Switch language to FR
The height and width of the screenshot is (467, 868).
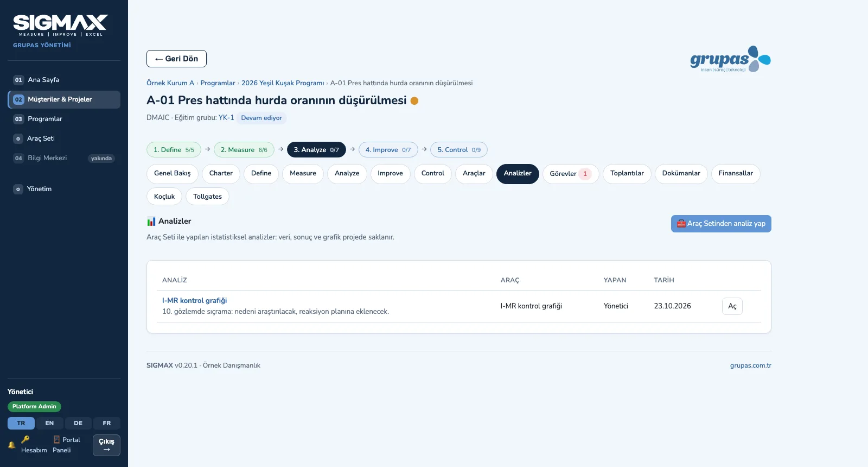107,423
